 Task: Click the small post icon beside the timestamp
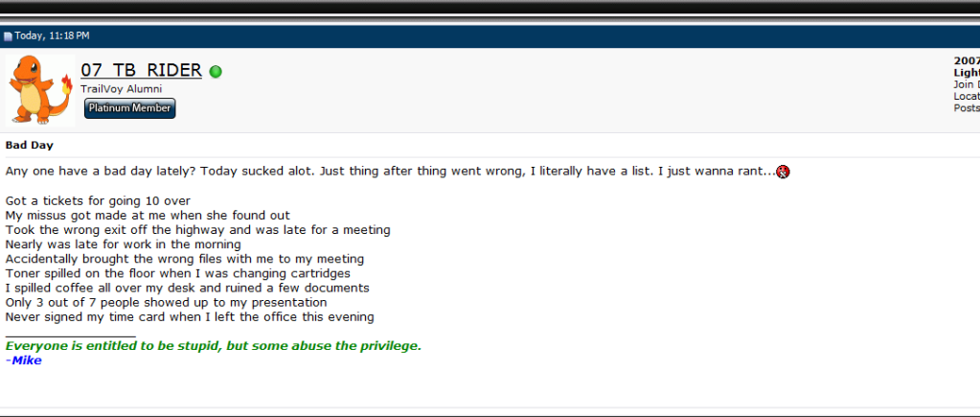point(8,36)
